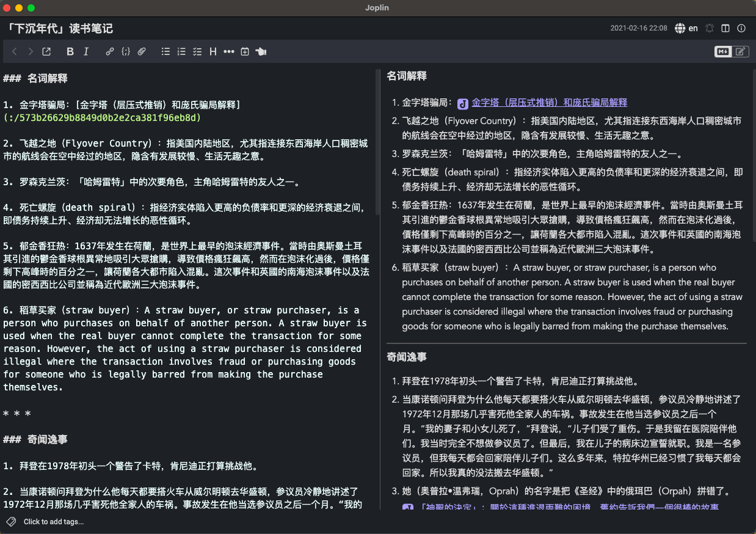Click '罗森克兰茨' line in preview
The height and width of the screenshot is (534, 756).
tap(542, 154)
